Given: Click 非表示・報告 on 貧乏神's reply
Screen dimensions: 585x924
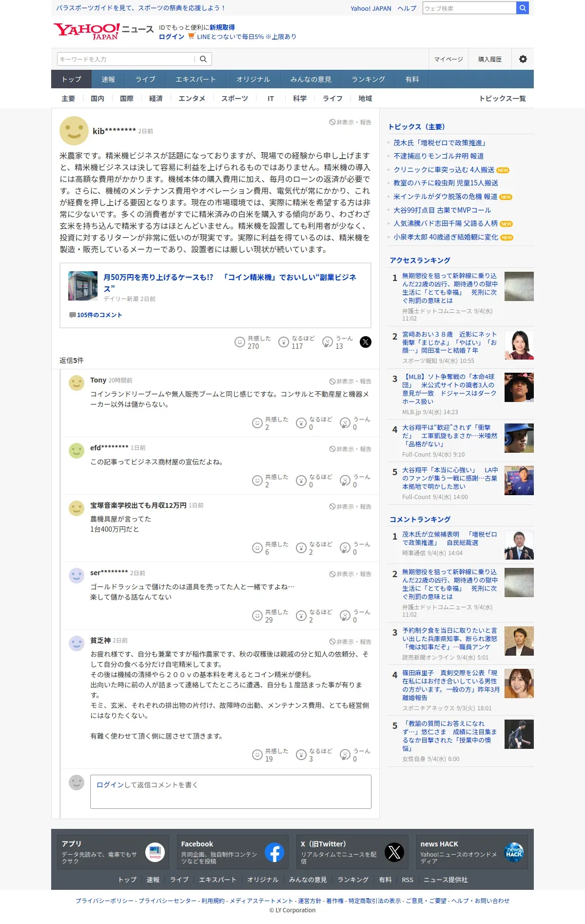Looking at the screenshot, I should 350,642.
